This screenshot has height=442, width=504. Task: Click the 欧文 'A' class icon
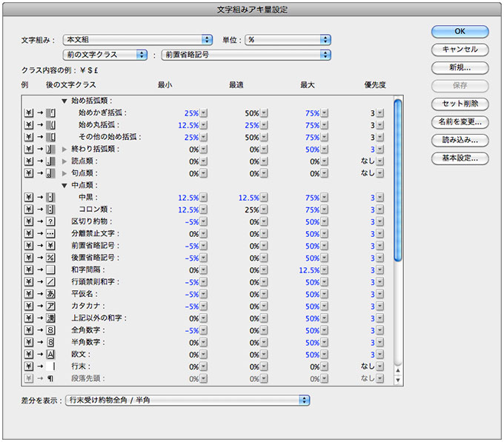(x=50, y=355)
